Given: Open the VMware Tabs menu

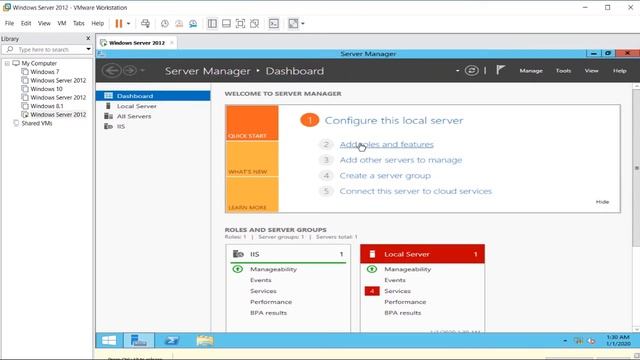Looking at the screenshot, I should coord(79,23).
